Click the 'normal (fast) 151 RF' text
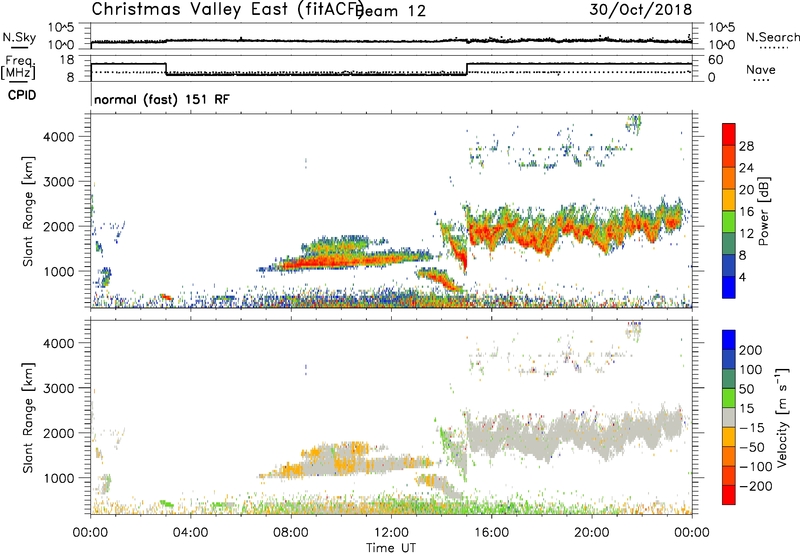Image resolution: width=800 pixels, height=554 pixels. pos(162,99)
